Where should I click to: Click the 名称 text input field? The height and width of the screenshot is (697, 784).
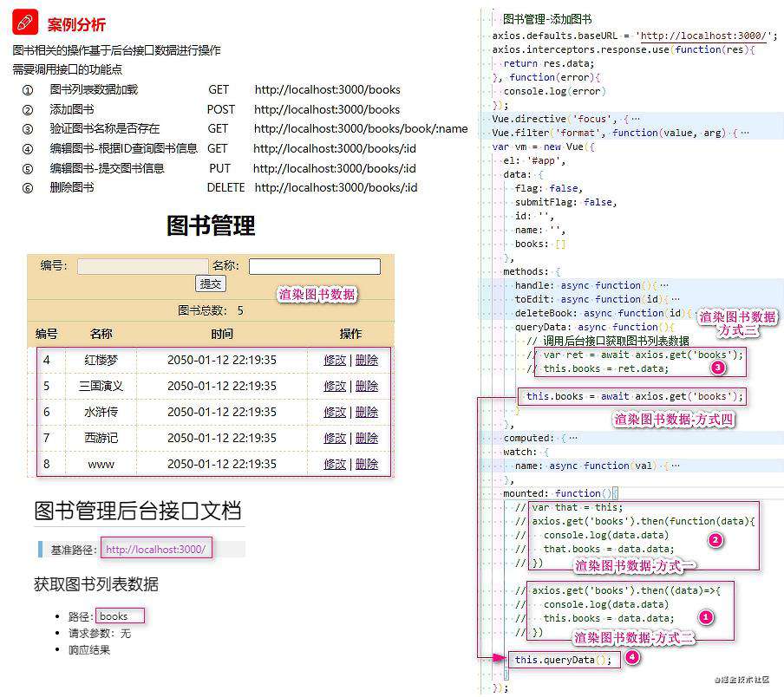pyautogui.click(x=315, y=266)
